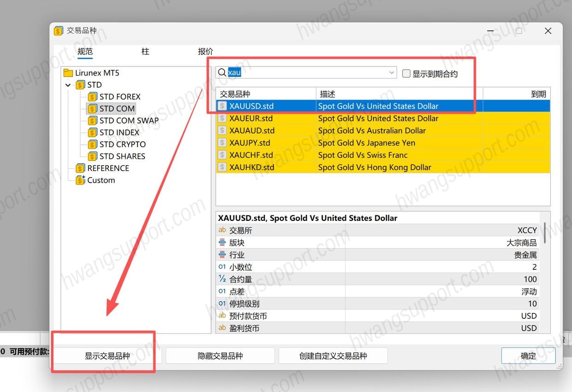The image size is (572, 392).
Task: Click the magnifier icon in the search box
Action: 222,73
